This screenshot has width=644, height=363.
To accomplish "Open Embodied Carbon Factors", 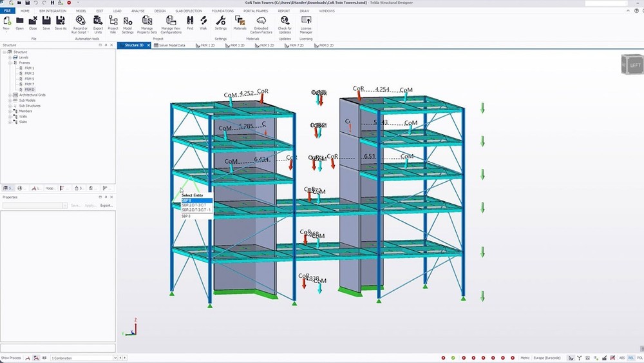I will (261, 25).
